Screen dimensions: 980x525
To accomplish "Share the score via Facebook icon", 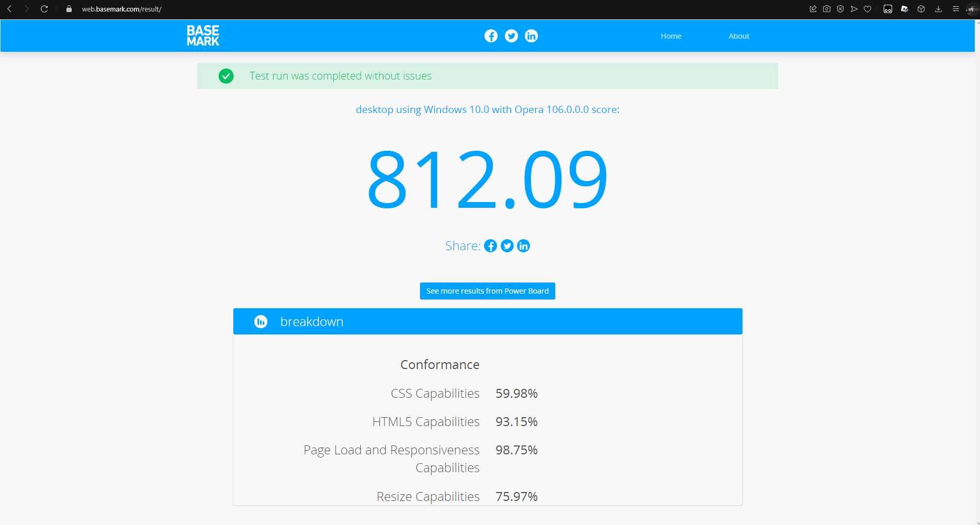I will [x=490, y=246].
